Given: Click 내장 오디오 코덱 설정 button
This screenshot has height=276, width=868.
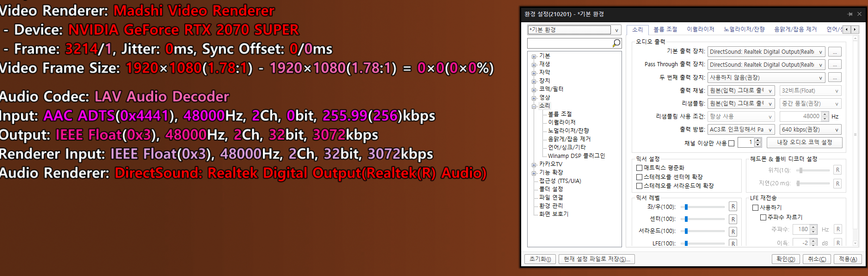Looking at the screenshot, I should (804, 142).
